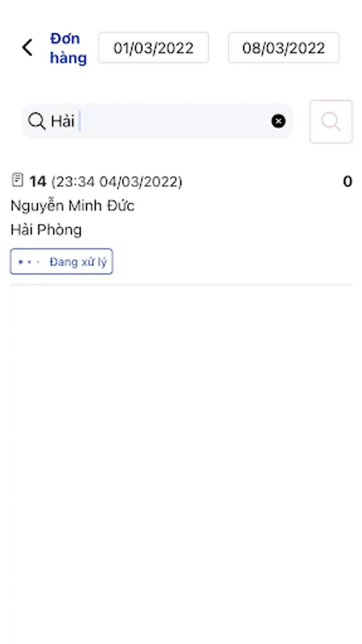Tap the order timestamp 23:34 04/03/2022
The width and height of the screenshot is (362, 644).
(117, 182)
